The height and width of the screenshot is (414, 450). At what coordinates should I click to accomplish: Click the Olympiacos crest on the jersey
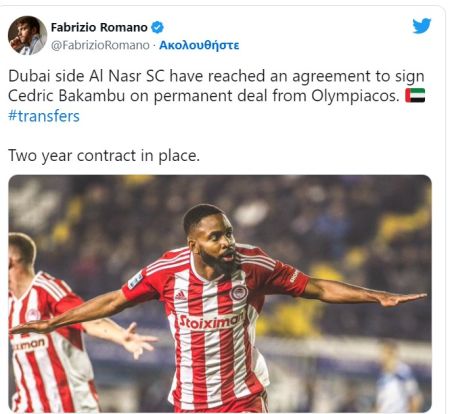pyautogui.click(x=238, y=293)
